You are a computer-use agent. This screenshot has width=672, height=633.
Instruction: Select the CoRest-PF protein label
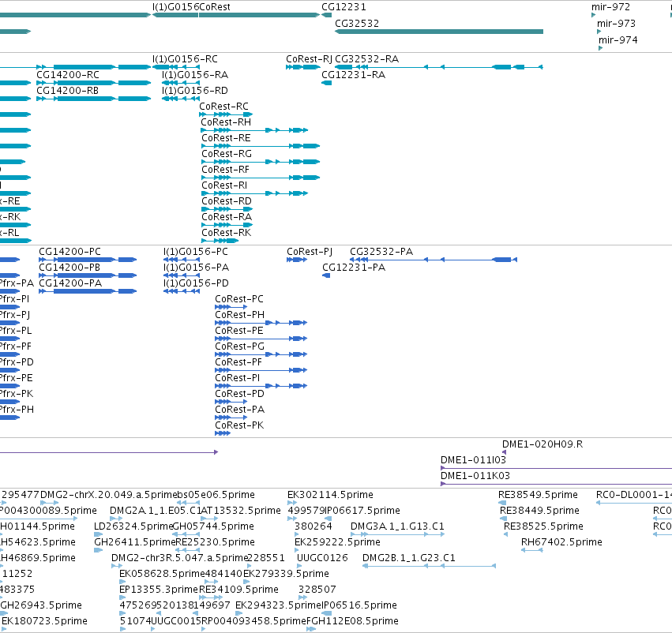(238, 362)
